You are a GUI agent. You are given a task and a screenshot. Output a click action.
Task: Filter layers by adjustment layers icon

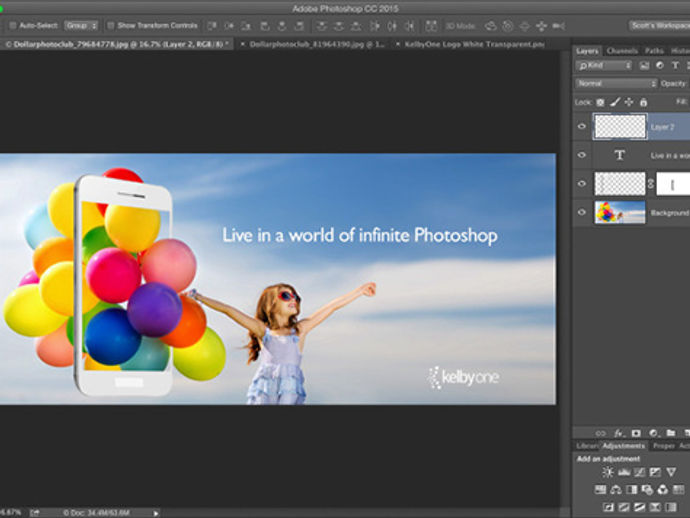(x=660, y=65)
